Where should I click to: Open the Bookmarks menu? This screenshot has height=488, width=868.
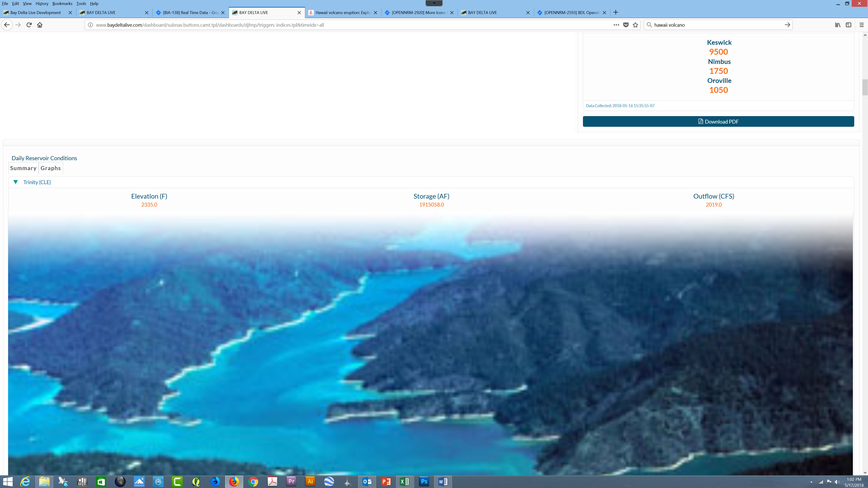(x=62, y=3)
